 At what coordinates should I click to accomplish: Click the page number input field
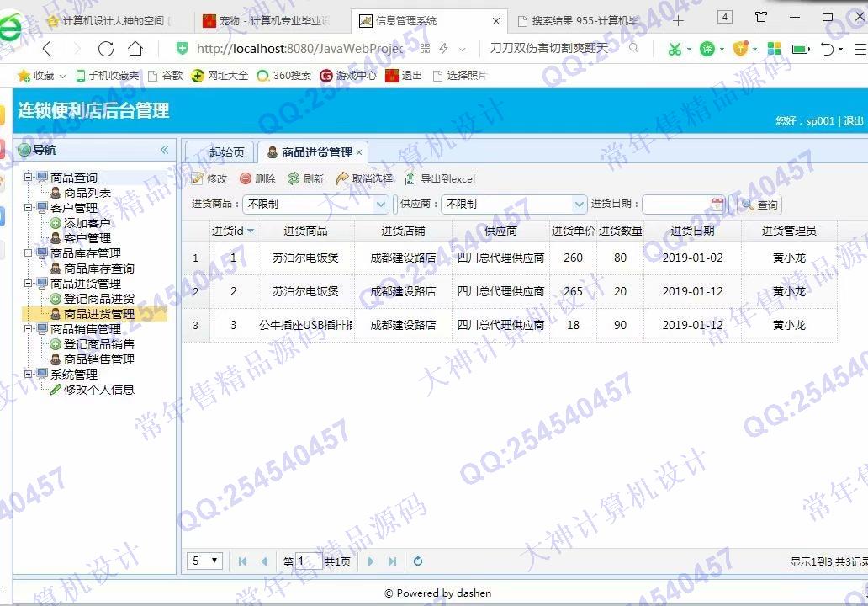point(307,561)
